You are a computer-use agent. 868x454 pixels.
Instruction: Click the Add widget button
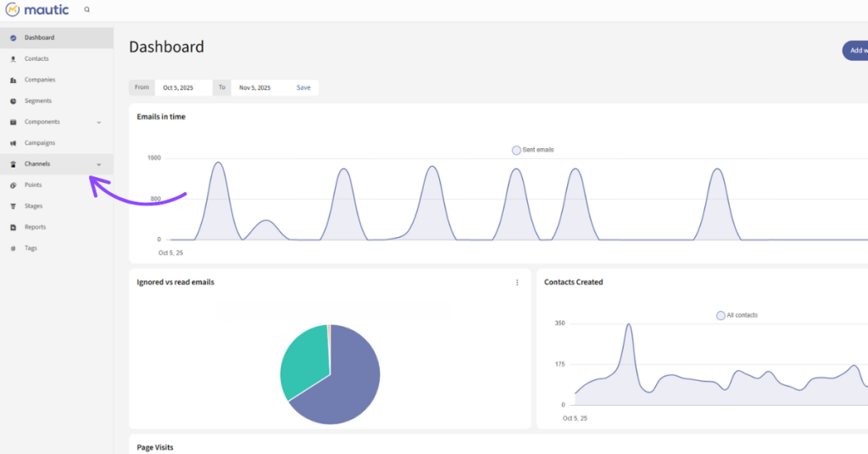tap(855, 50)
